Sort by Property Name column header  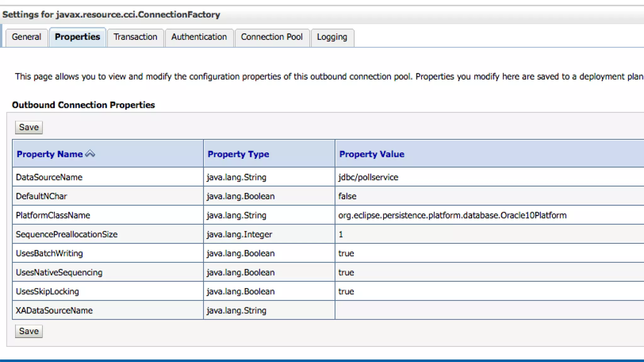tap(50, 154)
